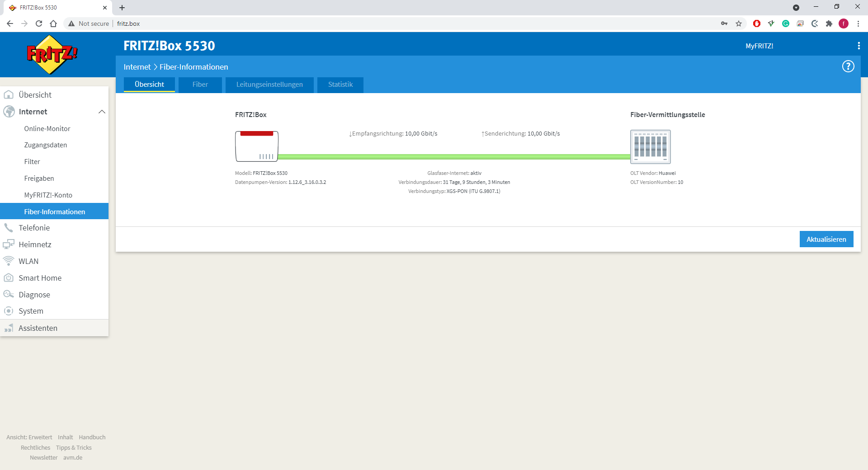
Task: Click the Heimnetz network icon
Action: 9,244
